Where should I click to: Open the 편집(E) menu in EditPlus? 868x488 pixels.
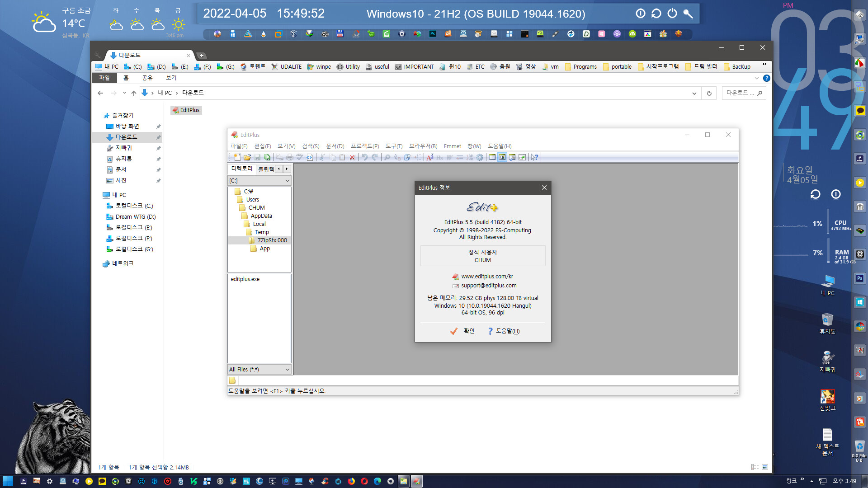[x=262, y=146]
